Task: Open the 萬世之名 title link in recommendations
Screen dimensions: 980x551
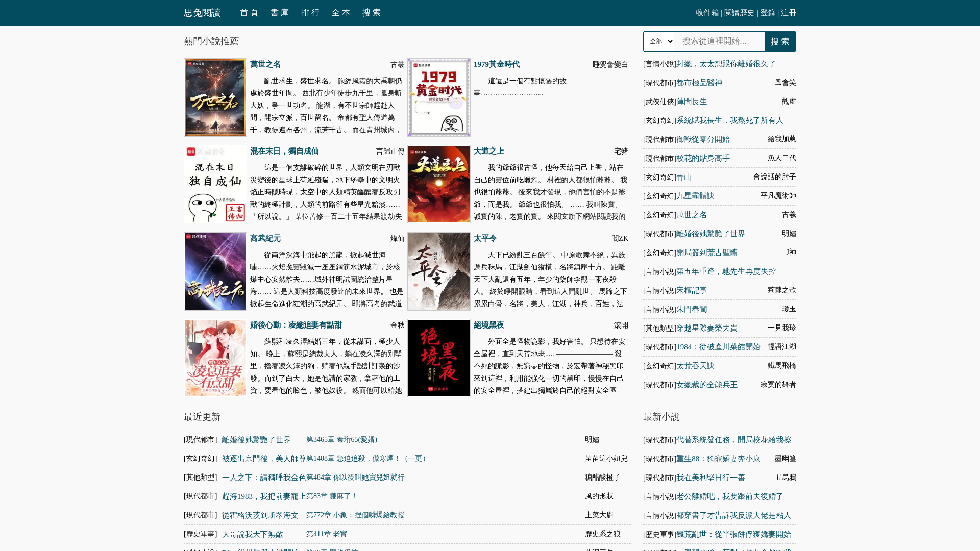Action: click(x=265, y=64)
